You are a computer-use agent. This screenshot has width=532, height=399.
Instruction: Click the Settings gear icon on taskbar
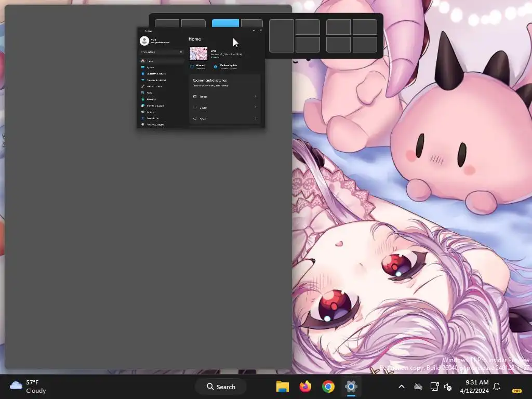click(x=351, y=387)
